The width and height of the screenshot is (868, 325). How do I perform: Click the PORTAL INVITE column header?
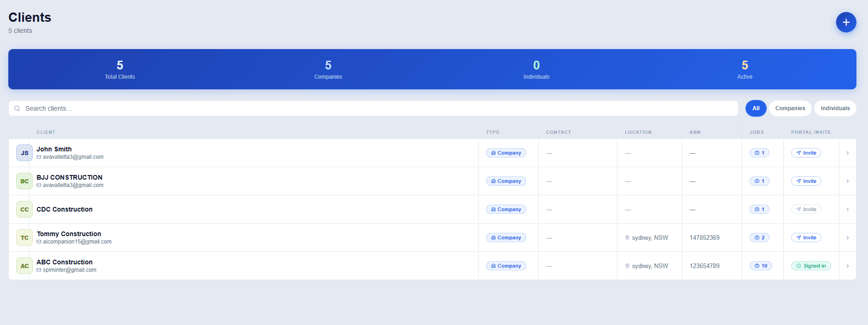[x=811, y=132]
